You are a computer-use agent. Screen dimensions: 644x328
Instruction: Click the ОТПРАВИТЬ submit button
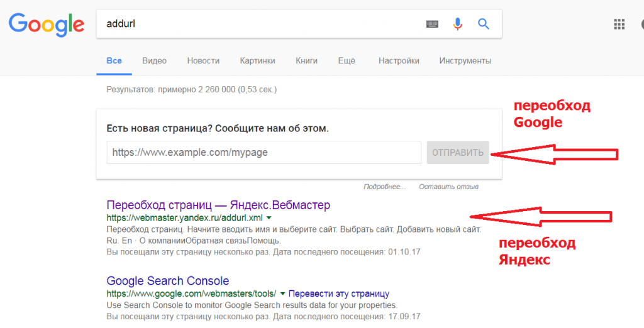(x=458, y=153)
